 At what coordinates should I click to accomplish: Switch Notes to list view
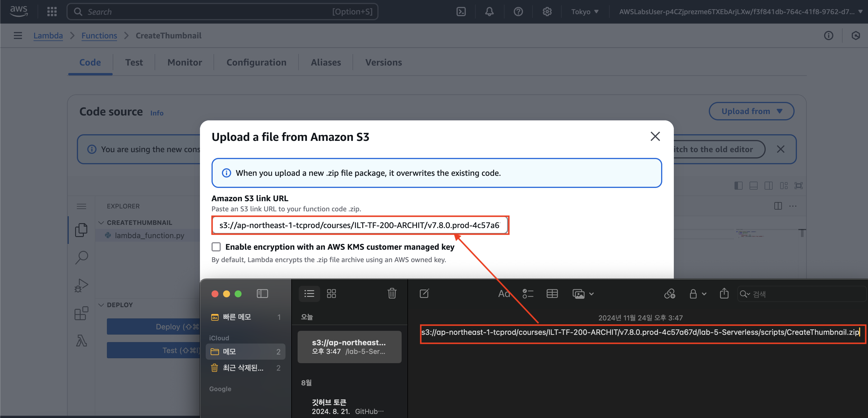(309, 294)
